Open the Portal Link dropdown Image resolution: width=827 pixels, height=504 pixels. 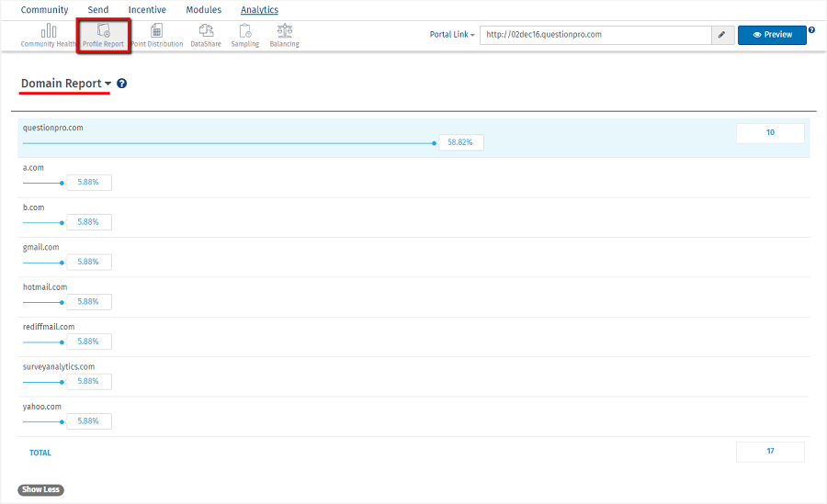(x=452, y=35)
